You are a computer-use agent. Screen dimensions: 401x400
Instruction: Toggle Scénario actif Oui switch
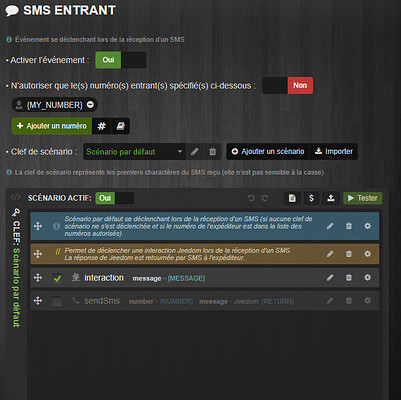[x=115, y=198]
